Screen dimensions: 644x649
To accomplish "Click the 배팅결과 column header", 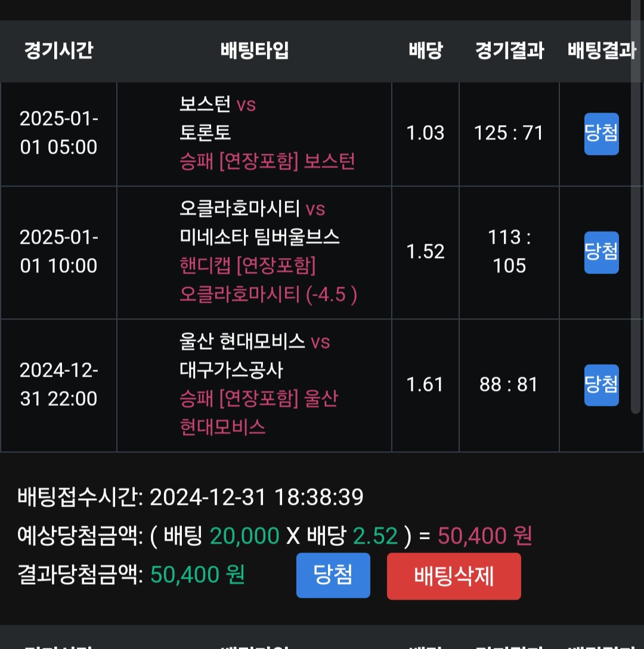I will (x=601, y=51).
